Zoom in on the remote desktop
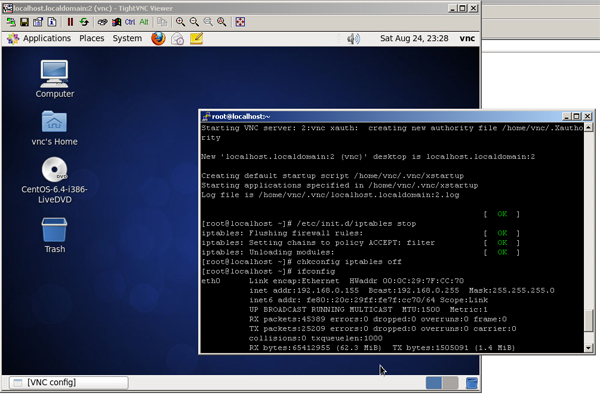This screenshot has height=396, width=600. point(180,22)
